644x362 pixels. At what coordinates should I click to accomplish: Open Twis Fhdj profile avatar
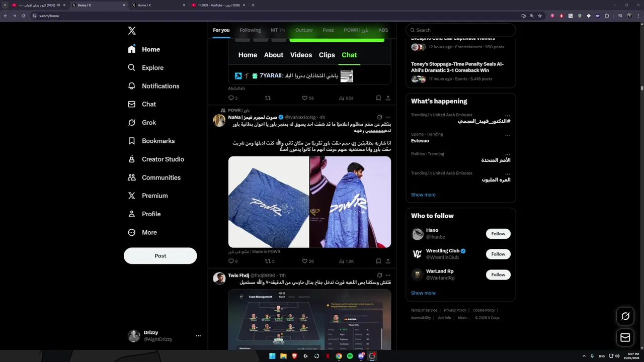[x=219, y=278]
